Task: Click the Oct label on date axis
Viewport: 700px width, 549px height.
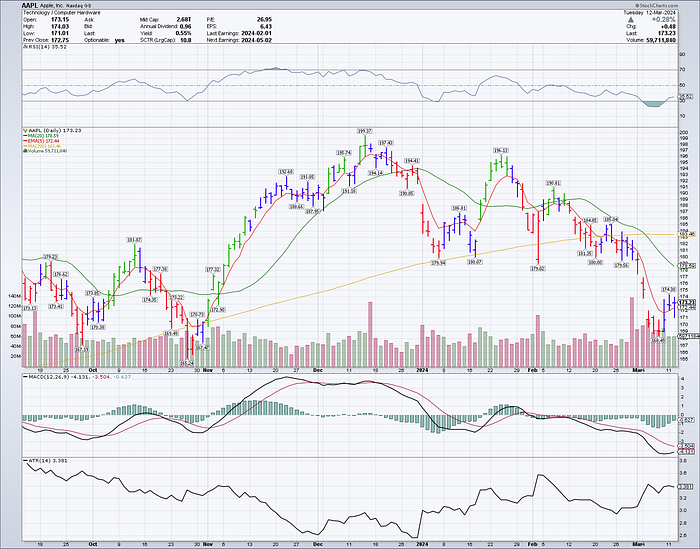Action: 93,370
